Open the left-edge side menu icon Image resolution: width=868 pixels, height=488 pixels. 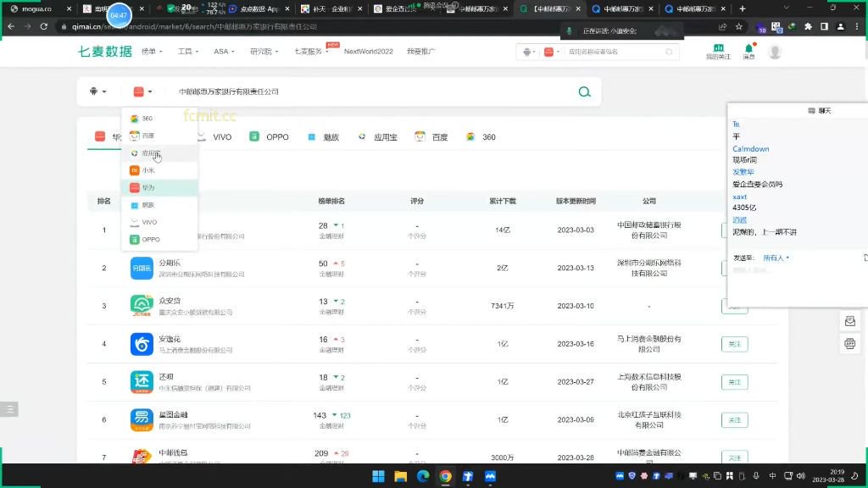coord(9,409)
